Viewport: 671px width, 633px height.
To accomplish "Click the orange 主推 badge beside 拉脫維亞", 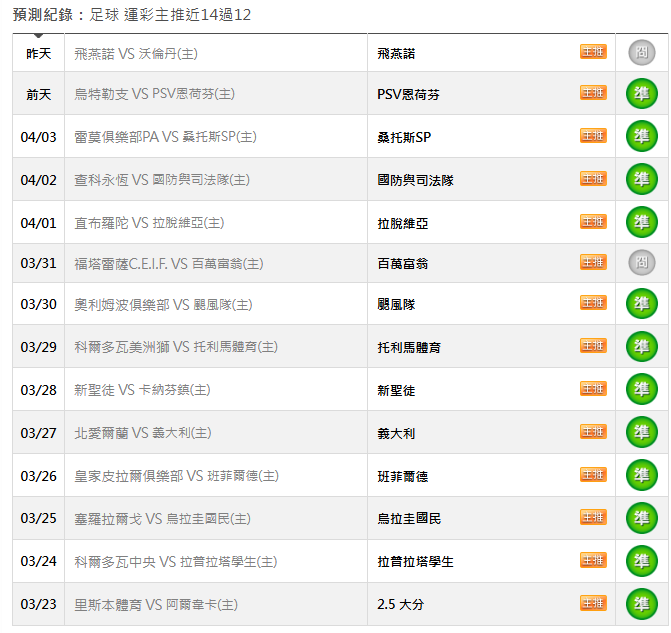I will (593, 221).
